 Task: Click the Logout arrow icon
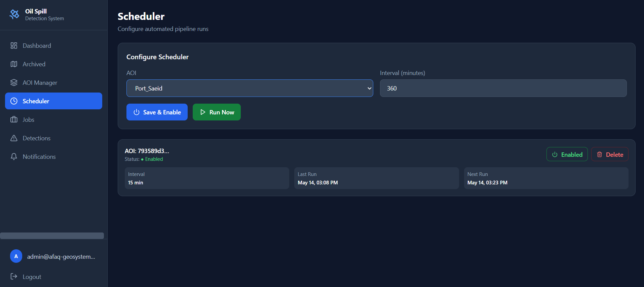coord(14,277)
